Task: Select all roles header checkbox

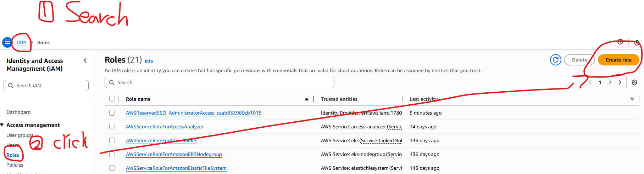Action: coord(112,99)
